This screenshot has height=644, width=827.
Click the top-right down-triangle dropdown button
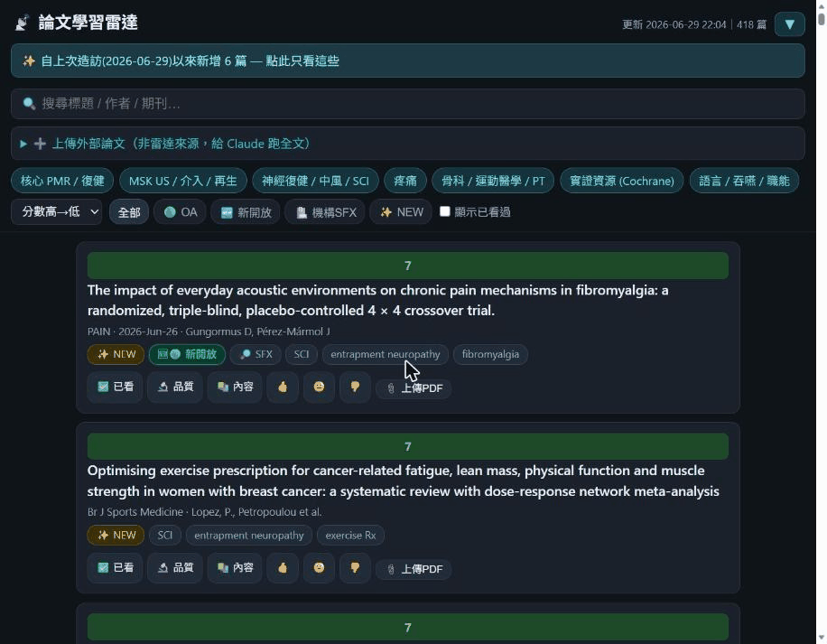pyautogui.click(x=790, y=24)
